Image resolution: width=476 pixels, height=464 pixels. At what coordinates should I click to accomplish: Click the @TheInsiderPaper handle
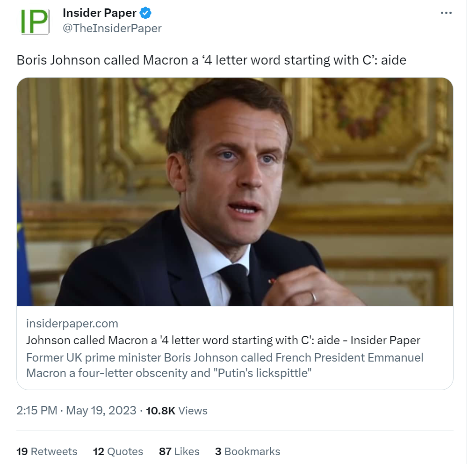point(112,29)
